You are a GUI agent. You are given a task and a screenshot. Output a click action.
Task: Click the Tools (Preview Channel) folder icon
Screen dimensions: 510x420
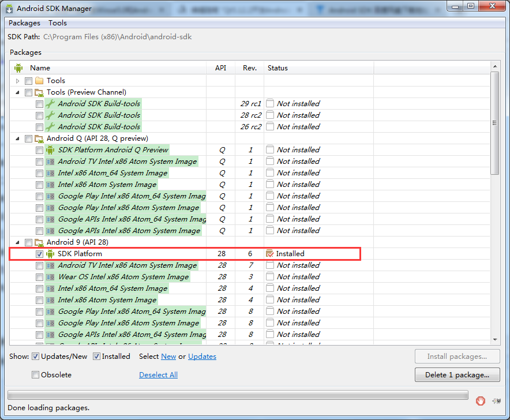pos(39,92)
